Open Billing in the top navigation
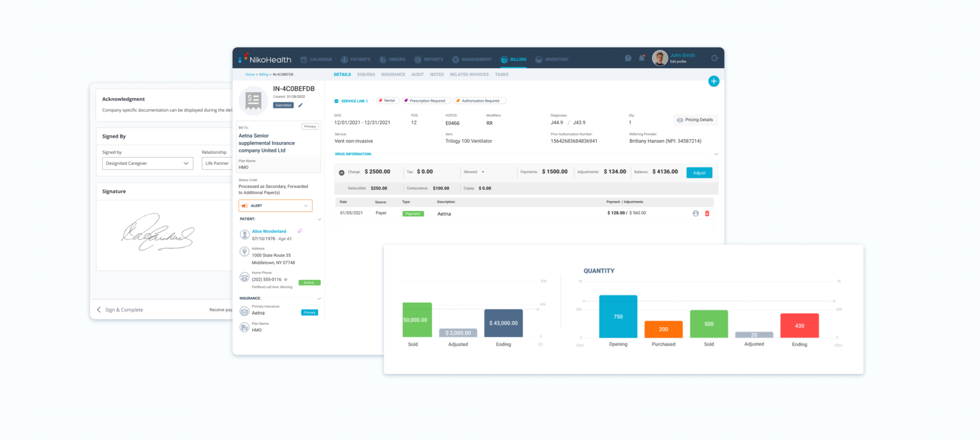This screenshot has height=440, width=980. coord(513,60)
